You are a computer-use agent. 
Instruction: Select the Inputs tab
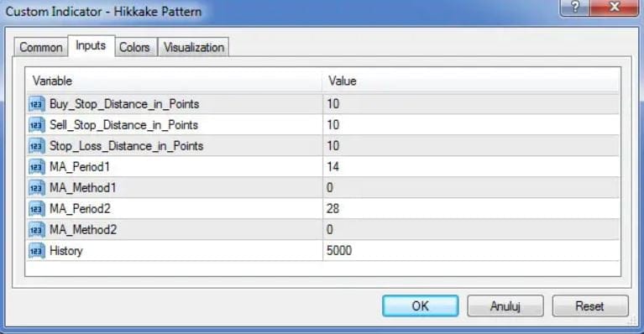91,45
